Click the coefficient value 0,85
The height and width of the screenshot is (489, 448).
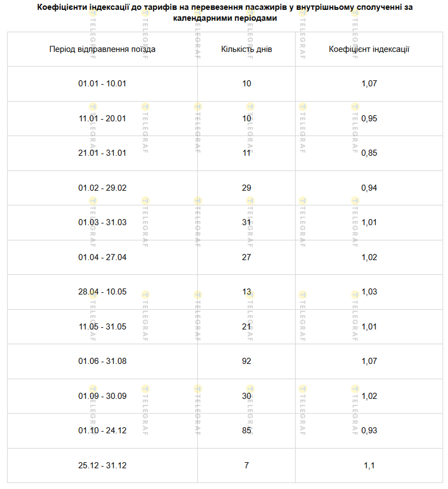pos(369,153)
